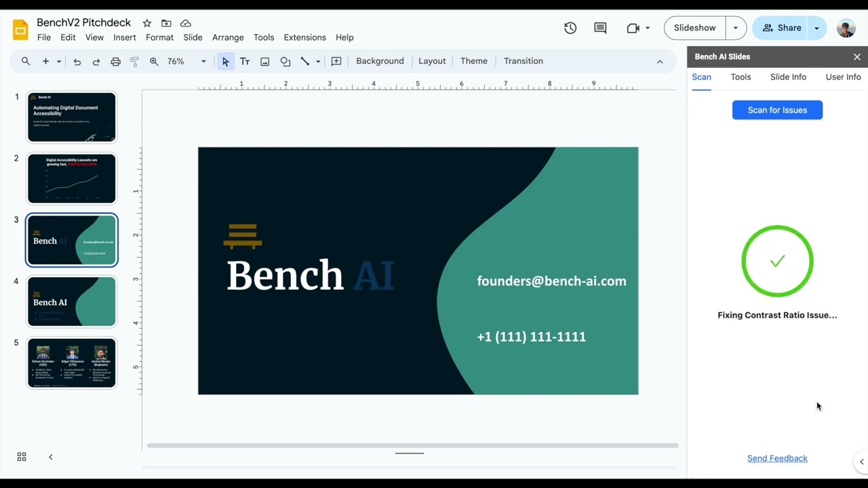Switch to the Scan tab
This screenshot has width=868, height=488.
click(701, 77)
